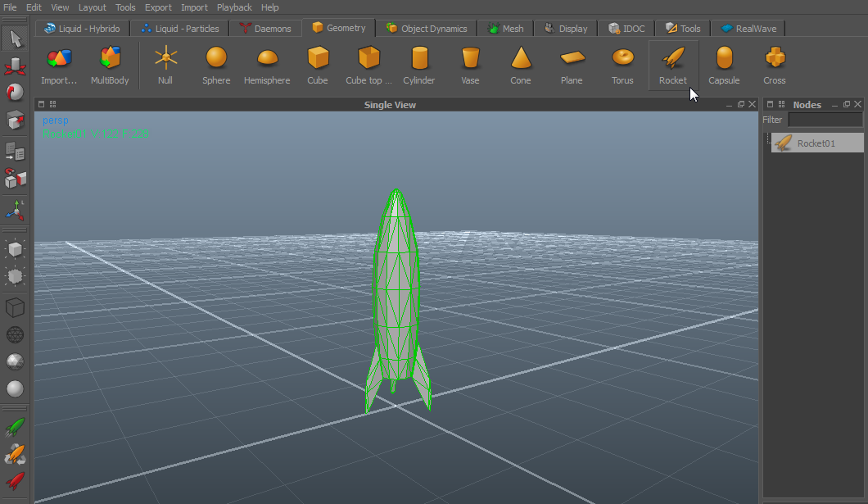Screen dimensions: 868x504
Task: Switch to smooth shaded sphere display
Action: 15,388
